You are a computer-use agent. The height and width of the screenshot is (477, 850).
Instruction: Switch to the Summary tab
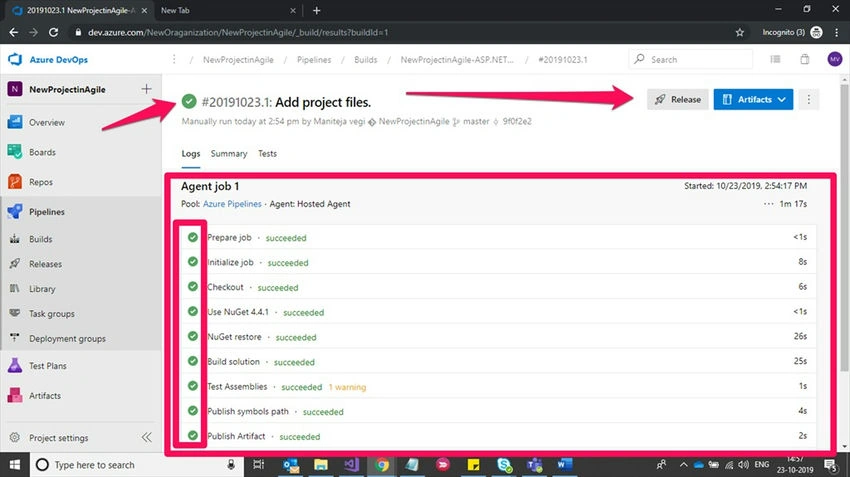229,153
